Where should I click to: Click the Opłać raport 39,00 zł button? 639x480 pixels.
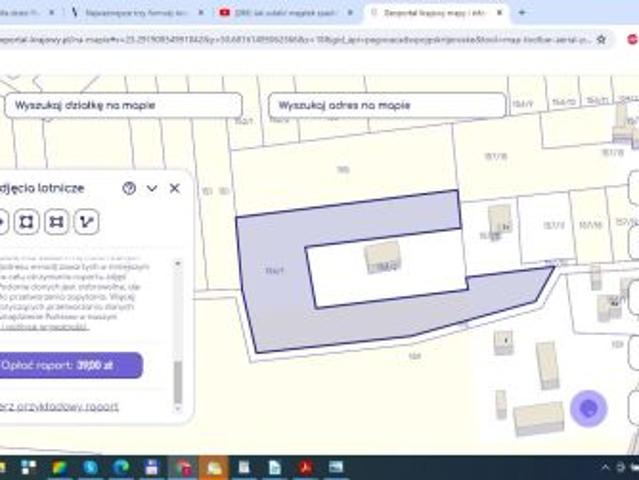pos(70,366)
